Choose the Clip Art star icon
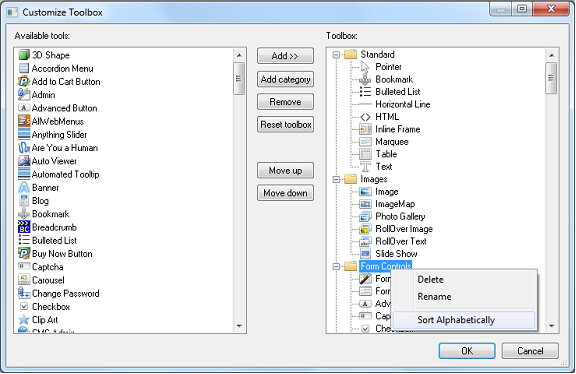The image size is (576, 374). point(24,320)
